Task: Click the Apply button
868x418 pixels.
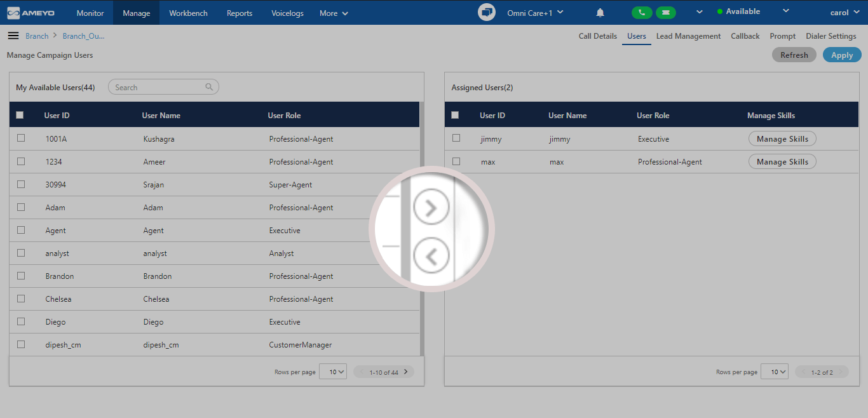Action: 841,55
